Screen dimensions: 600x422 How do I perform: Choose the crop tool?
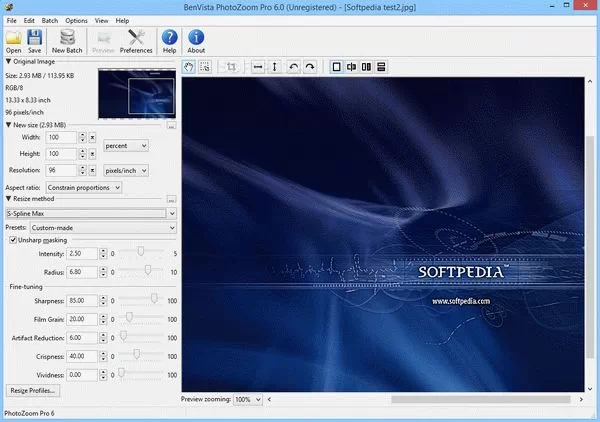click(x=231, y=67)
